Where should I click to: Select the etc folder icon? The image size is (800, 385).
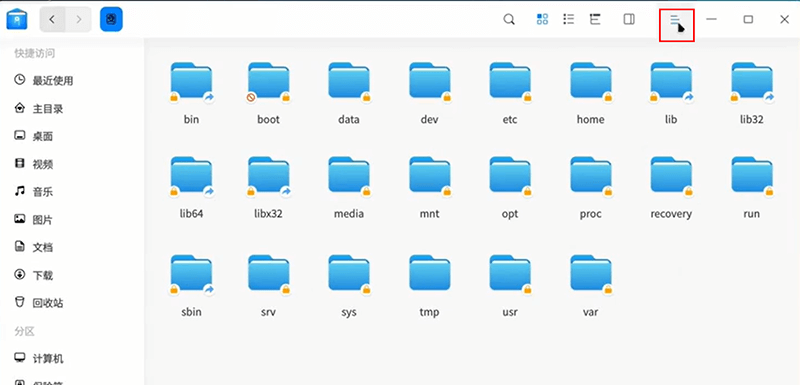[510, 82]
